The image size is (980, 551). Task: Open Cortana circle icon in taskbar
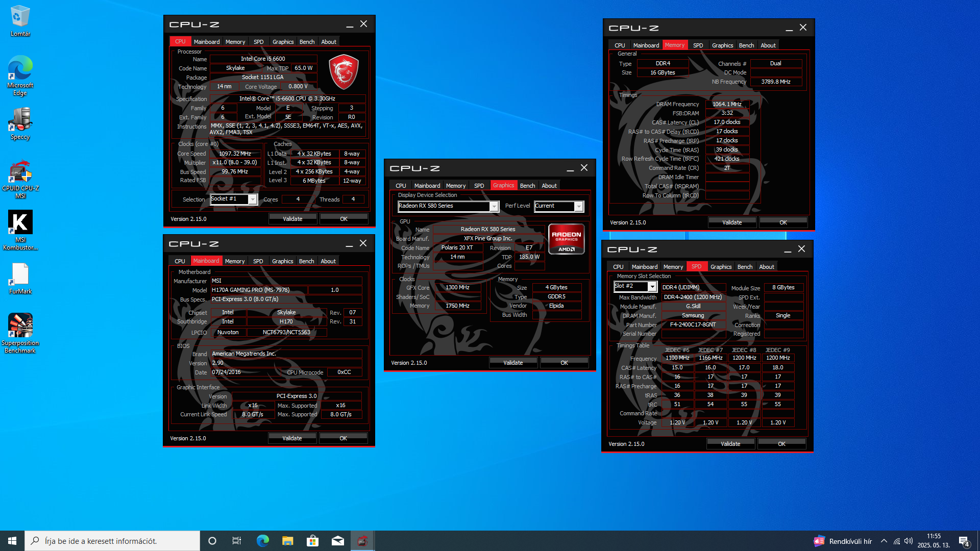[212, 541]
